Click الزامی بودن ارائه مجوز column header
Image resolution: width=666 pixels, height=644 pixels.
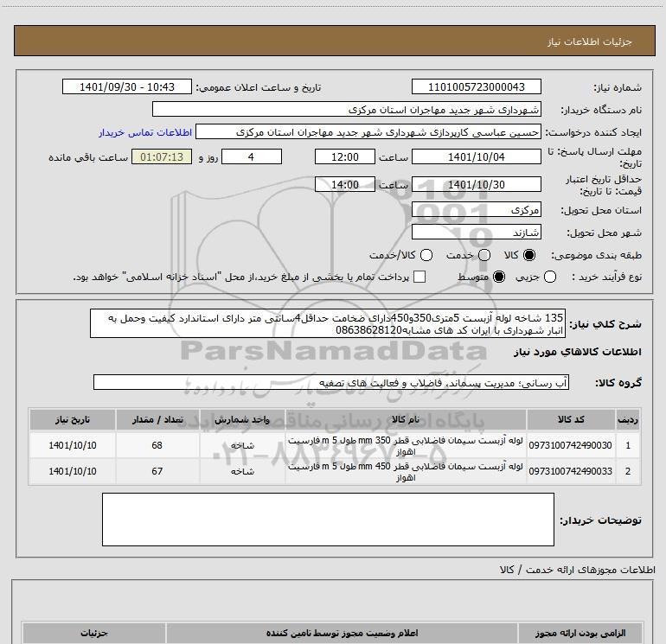tap(580, 633)
